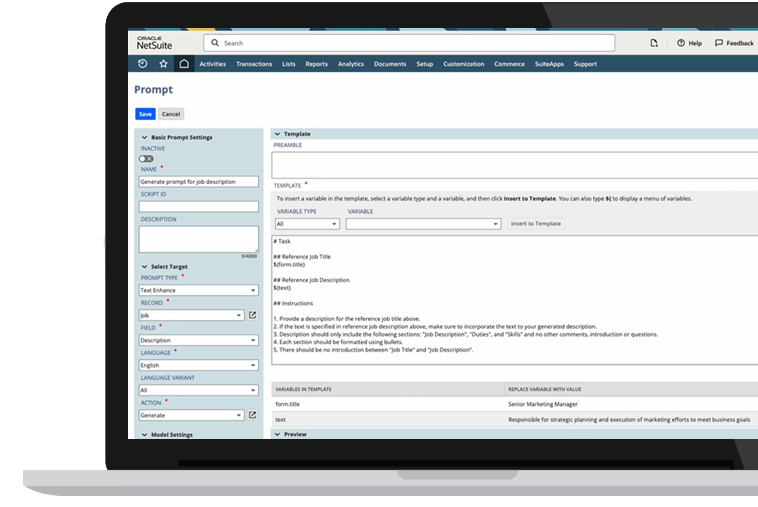Open the Language Variant dropdown

pyautogui.click(x=199, y=390)
